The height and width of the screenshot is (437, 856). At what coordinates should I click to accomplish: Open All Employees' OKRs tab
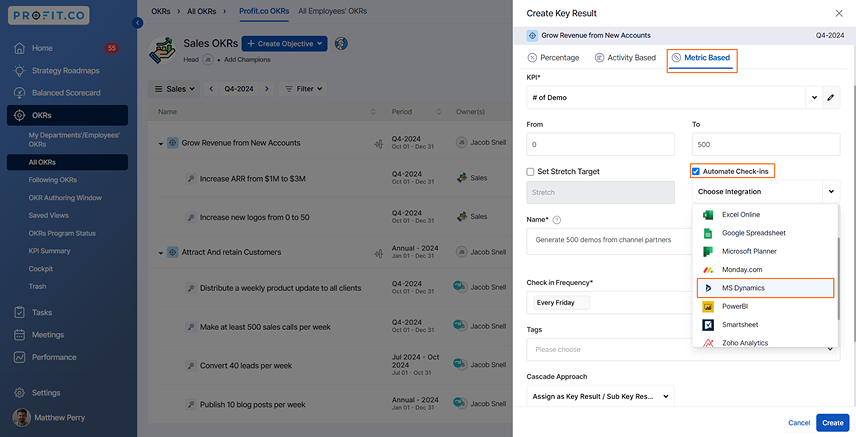click(332, 11)
